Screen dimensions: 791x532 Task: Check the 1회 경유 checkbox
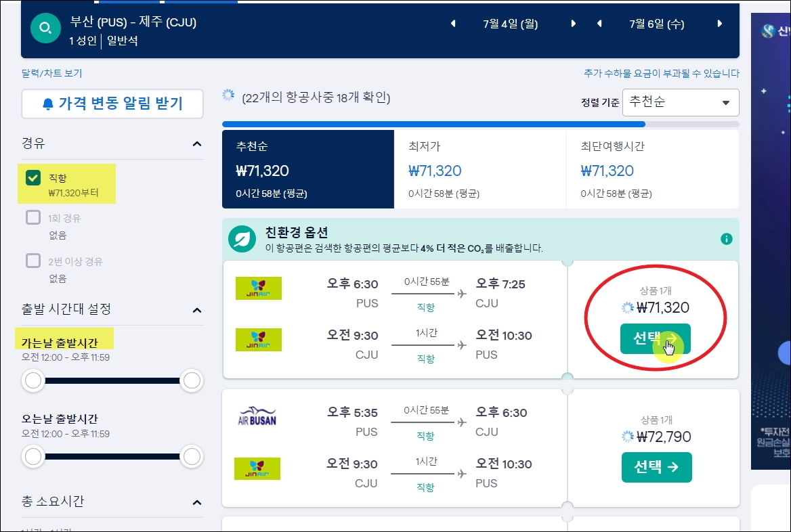tap(33, 217)
